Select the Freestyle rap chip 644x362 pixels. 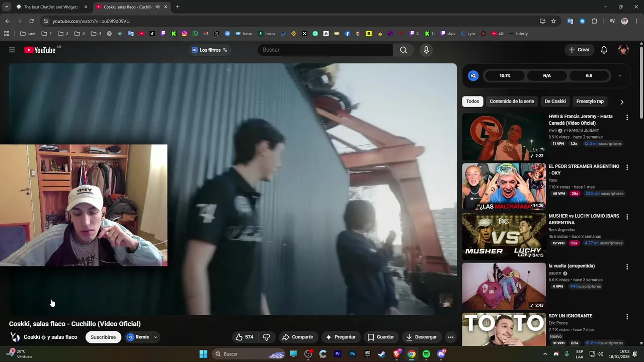click(590, 102)
